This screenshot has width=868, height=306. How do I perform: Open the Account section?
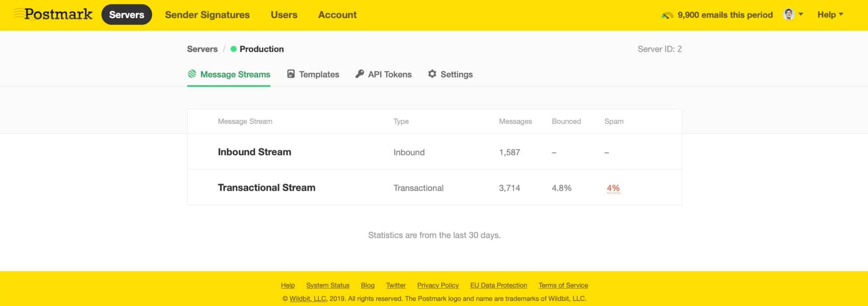click(337, 14)
